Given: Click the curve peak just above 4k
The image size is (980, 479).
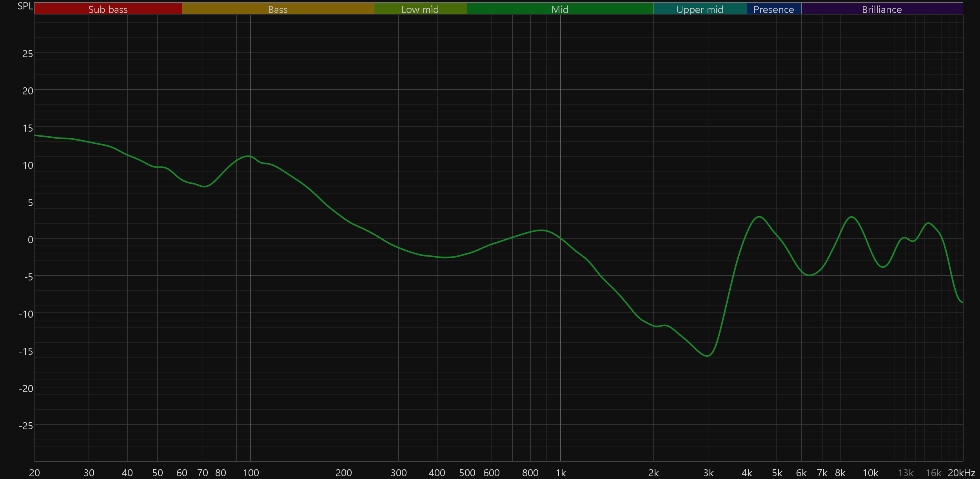Looking at the screenshot, I should [x=759, y=217].
